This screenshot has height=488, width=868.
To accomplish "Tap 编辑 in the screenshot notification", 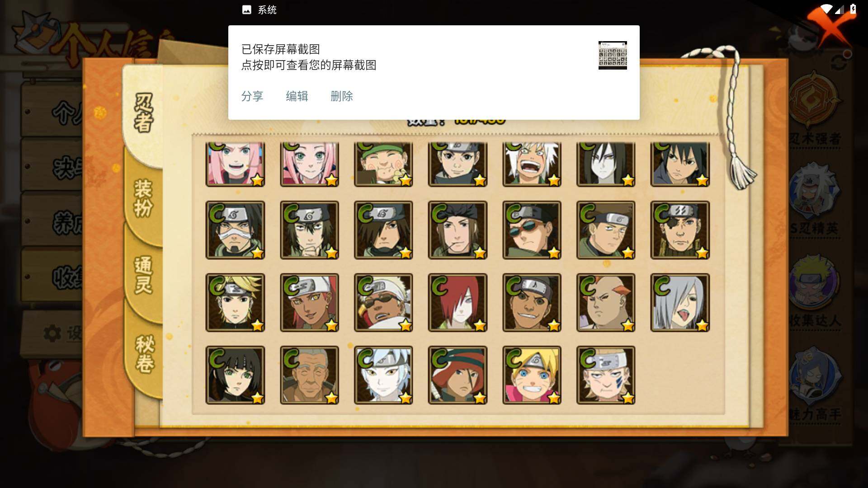I will coord(297,96).
